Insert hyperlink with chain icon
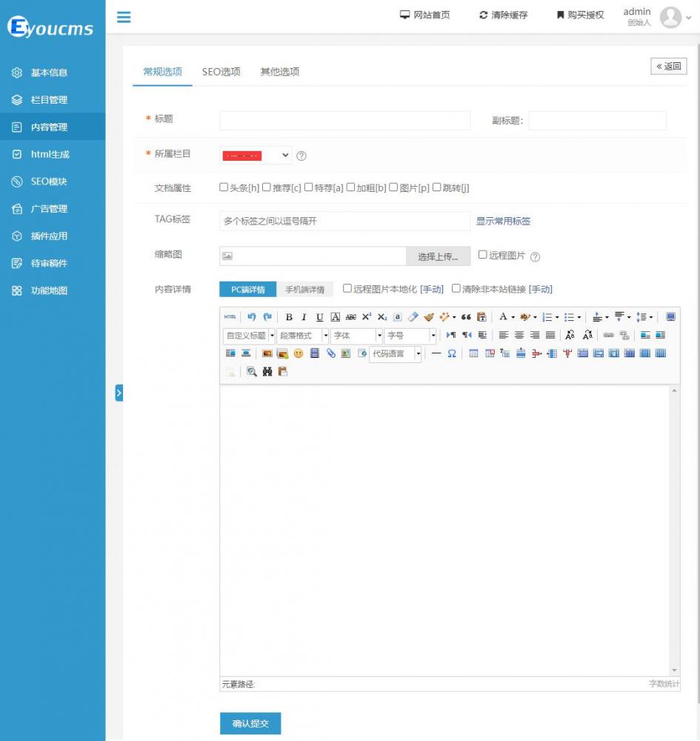The height and width of the screenshot is (741, 700). click(x=609, y=335)
